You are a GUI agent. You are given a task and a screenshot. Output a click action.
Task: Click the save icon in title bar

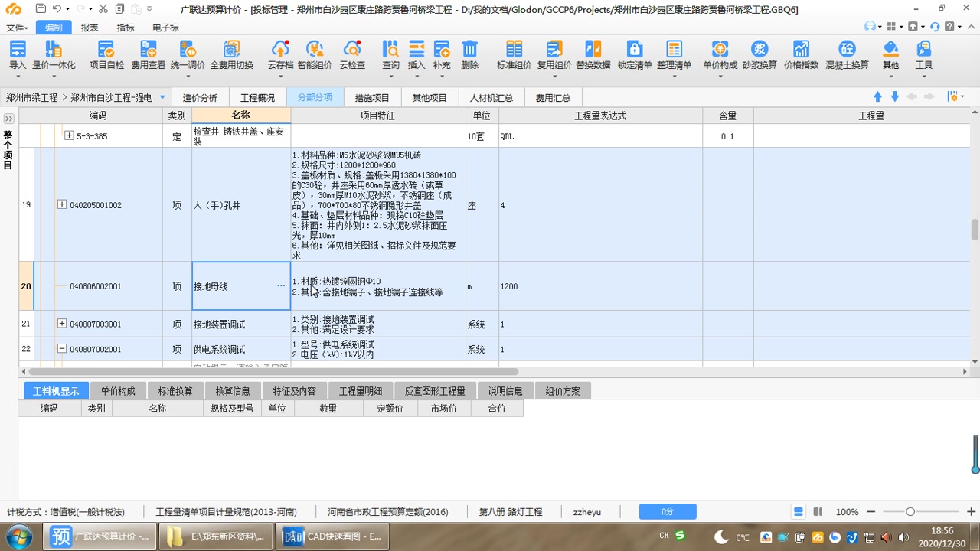(41, 9)
